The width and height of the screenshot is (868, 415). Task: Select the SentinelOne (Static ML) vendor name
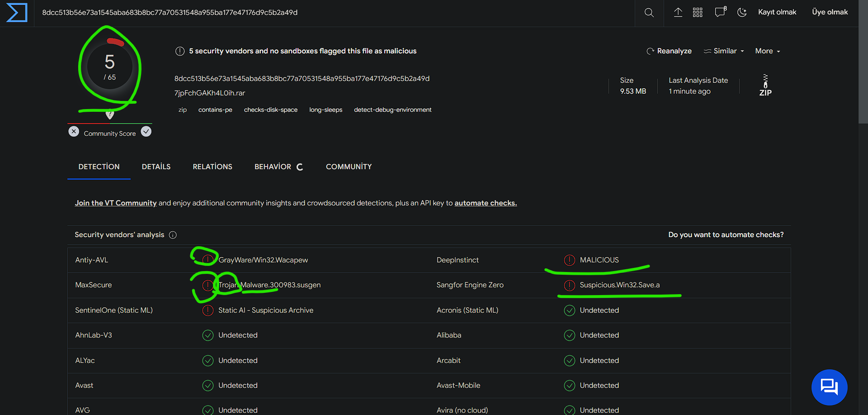(x=114, y=310)
